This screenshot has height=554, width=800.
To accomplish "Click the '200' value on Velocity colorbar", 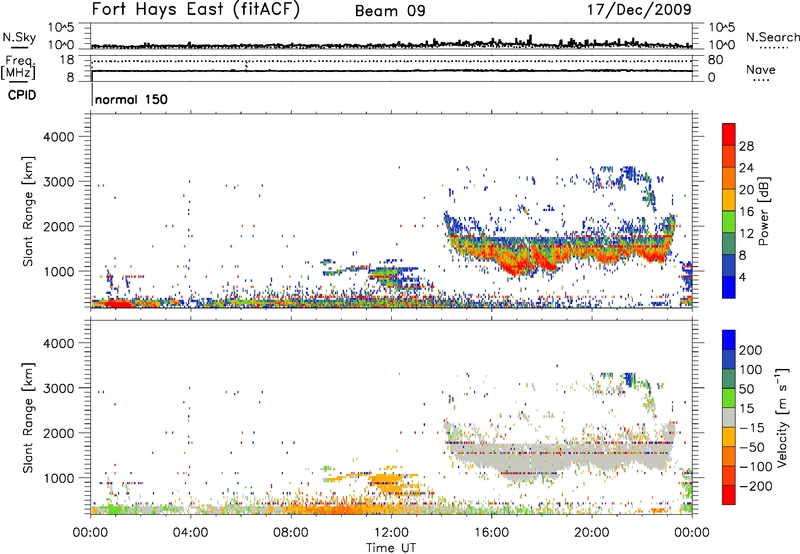I will [751, 350].
